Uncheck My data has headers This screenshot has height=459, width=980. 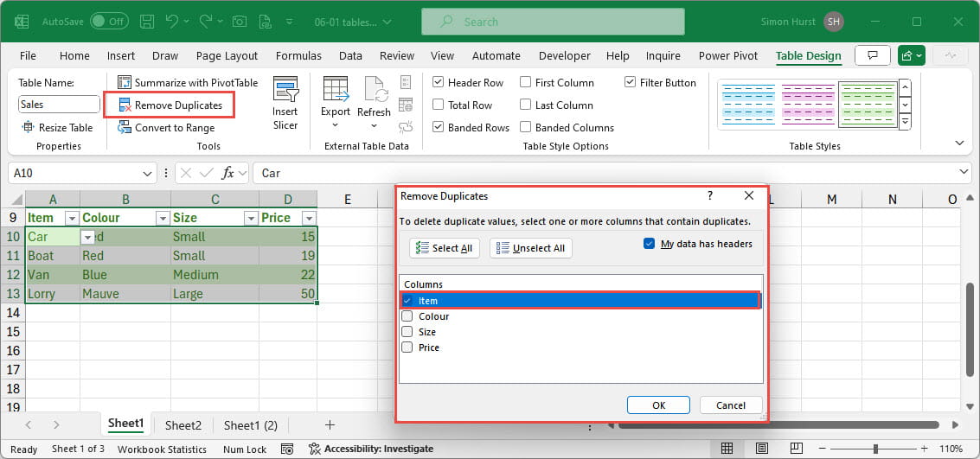(x=650, y=244)
